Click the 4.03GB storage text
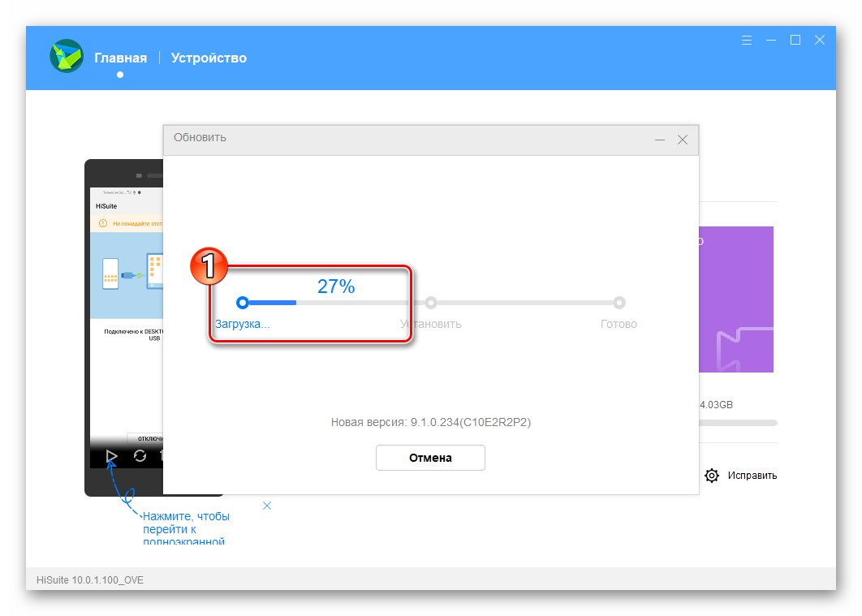This screenshot has height=616, width=862. 716,405
